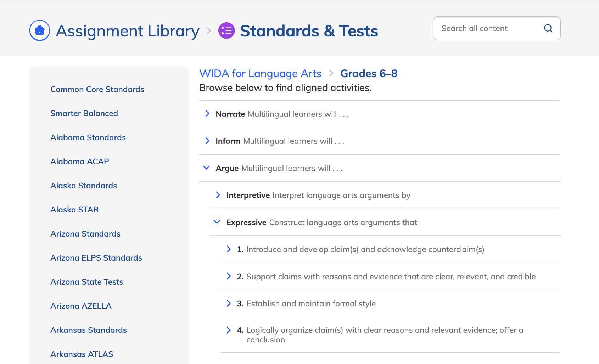Screen dimensions: 599x364
Task: Expand standard 4 about logically organizing claims
Action: click(x=228, y=330)
